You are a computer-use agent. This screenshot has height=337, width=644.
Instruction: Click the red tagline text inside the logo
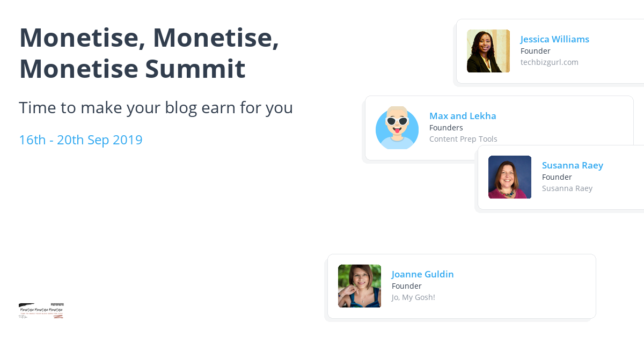tap(42, 313)
